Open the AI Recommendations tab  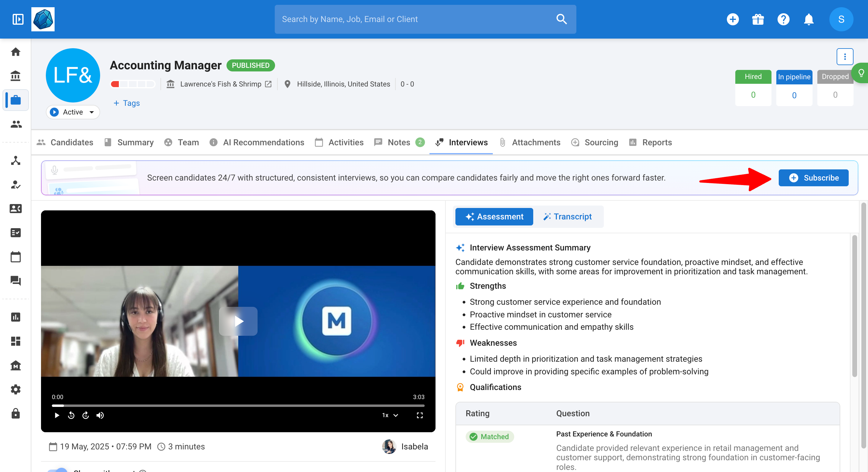(257, 142)
